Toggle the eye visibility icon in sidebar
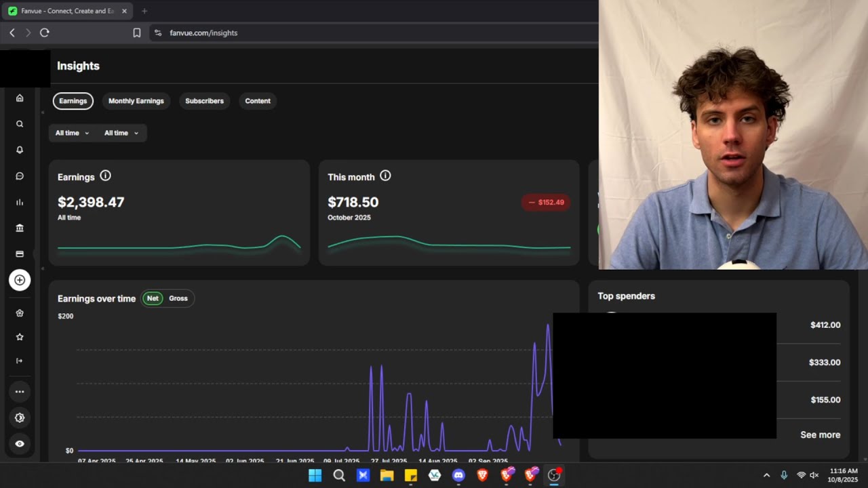This screenshot has height=488, width=868. pos(20,444)
